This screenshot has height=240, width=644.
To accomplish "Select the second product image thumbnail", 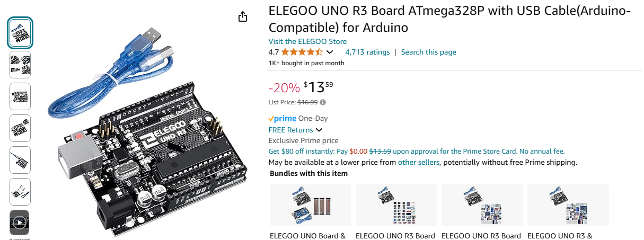I will coord(21,65).
